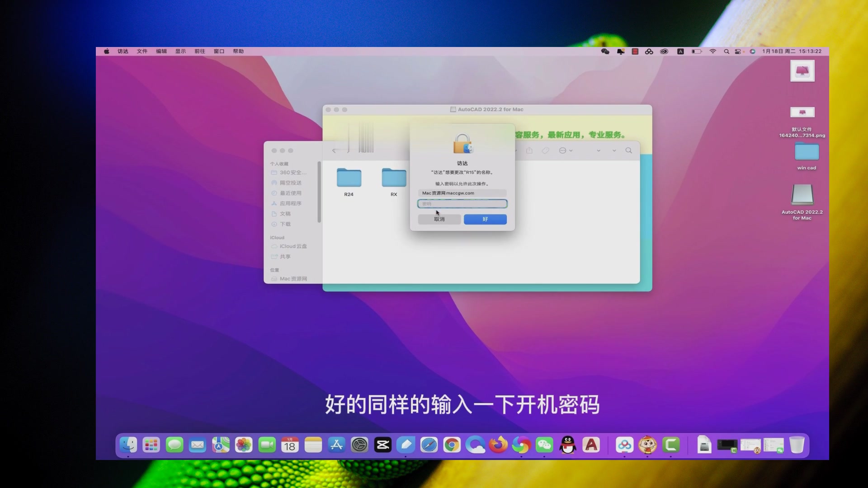
Task: Click the Share icon in the Finder toolbar
Action: click(x=529, y=150)
